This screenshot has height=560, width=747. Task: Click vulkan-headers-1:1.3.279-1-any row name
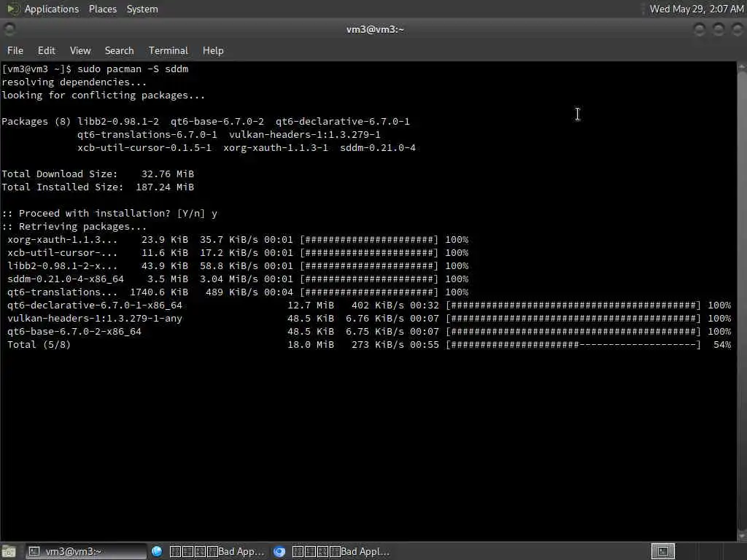click(95, 319)
